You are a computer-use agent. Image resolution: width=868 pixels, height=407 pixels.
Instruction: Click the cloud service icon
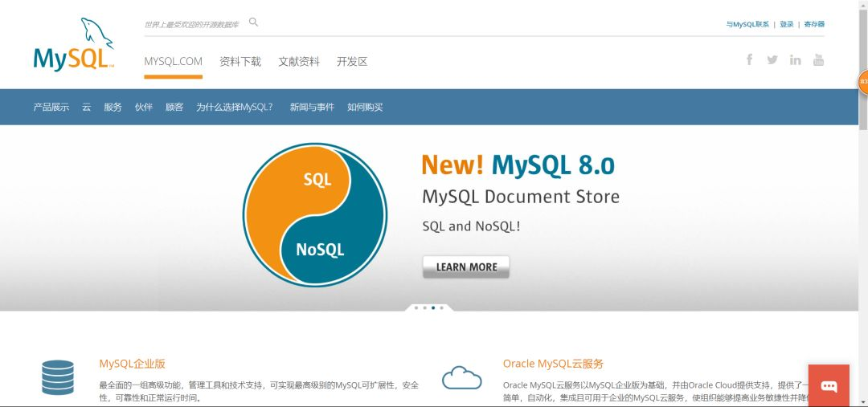tap(461, 377)
